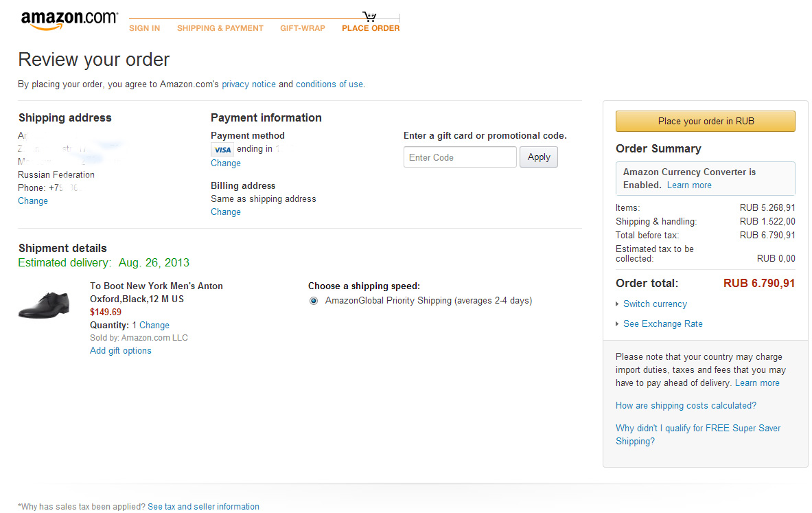This screenshot has width=812, height=513.
Task: Select AmazonGlobal Priority Shipping radio button
Action: coord(314,301)
